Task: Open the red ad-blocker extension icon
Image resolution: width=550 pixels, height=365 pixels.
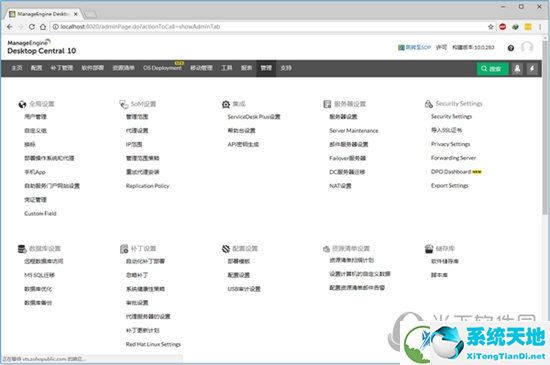Action: click(x=503, y=27)
